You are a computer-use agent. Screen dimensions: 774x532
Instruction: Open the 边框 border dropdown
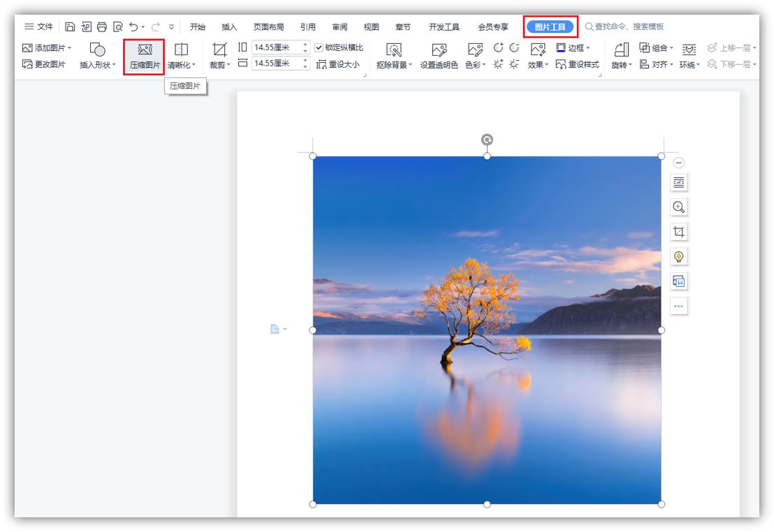pyautogui.click(x=573, y=48)
